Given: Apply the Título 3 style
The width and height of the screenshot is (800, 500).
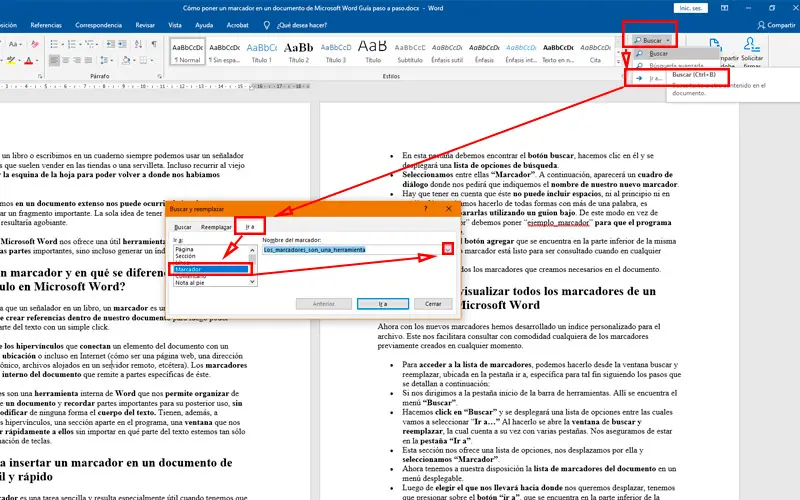Looking at the screenshot, I should tap(336, 52).
